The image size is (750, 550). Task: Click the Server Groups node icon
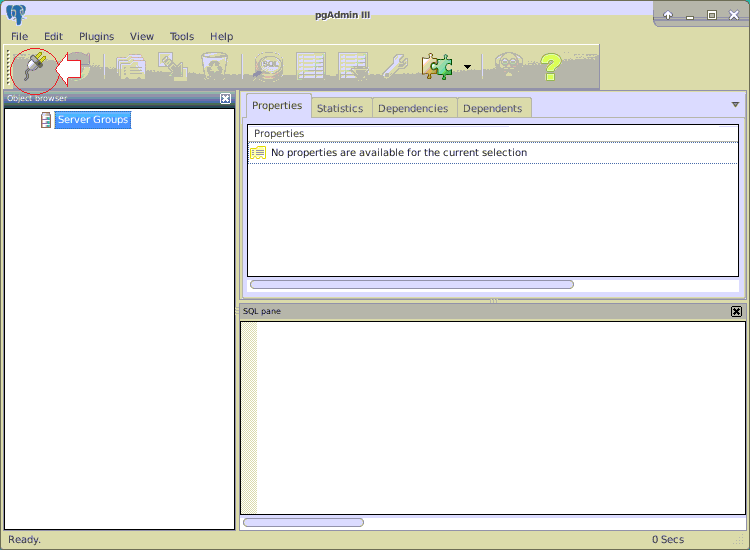click(46, 120)
